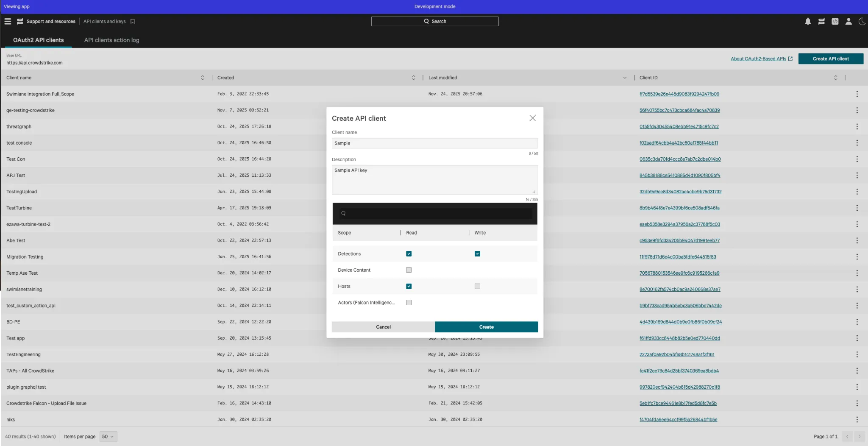Click Cancel button in dialog
This screenshot has height=446, width=868.
383,327
